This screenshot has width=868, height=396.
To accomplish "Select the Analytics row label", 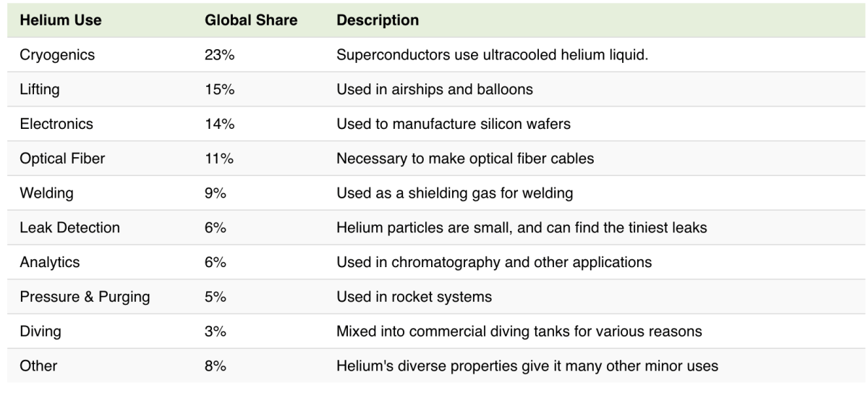I will pyautogui.click(x=50, y=262).
